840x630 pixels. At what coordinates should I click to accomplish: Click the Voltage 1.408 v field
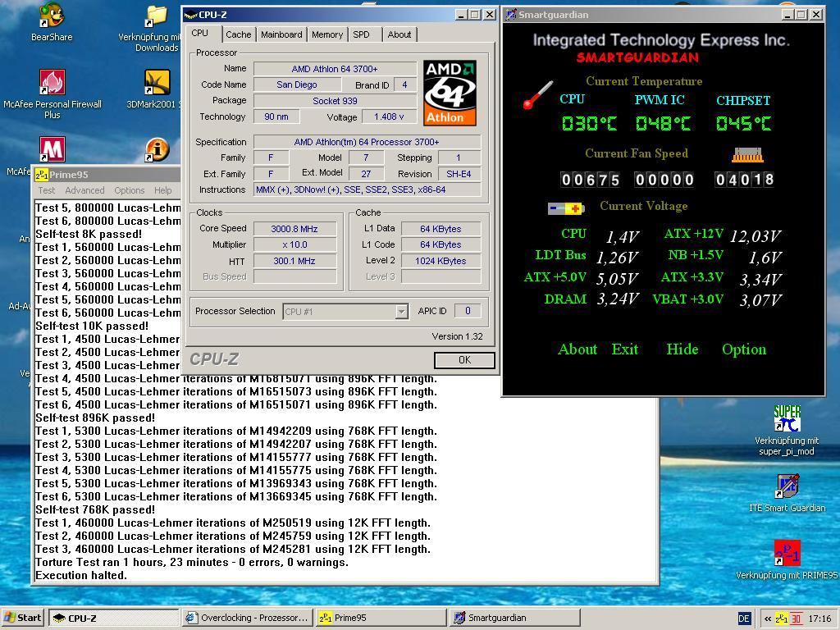(x=389, y=116)
